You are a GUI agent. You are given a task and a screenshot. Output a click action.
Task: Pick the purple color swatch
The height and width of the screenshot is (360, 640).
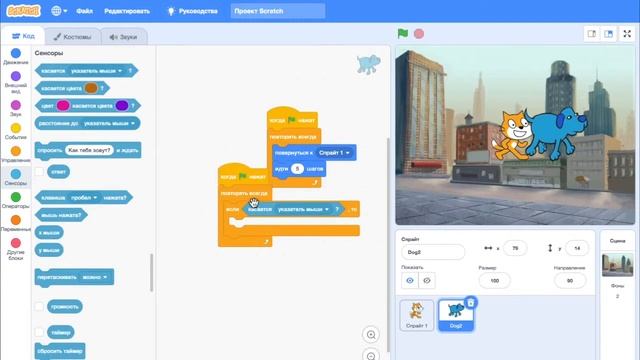[x=122, y=106]
